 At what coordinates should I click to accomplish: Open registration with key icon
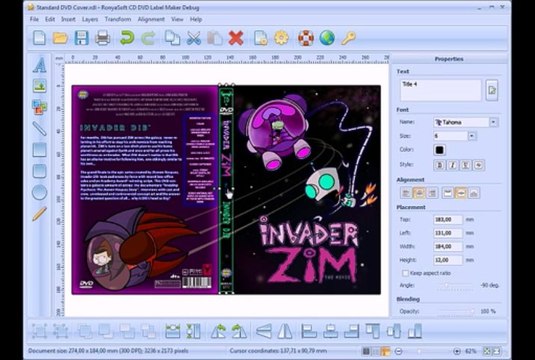click(x=348, y=38)
